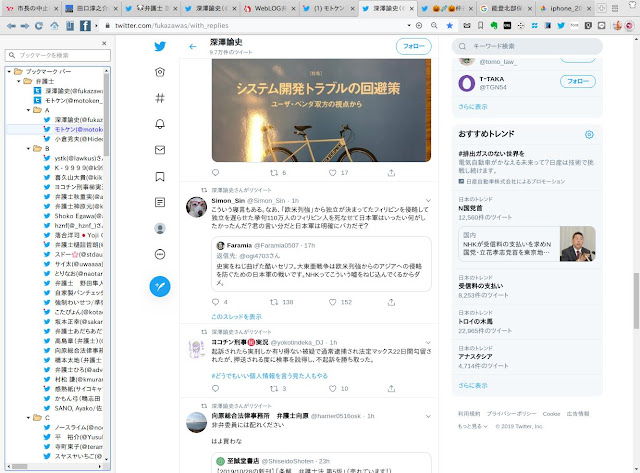Click さらに表示 under trends
Viewport: 640px width, 473px height.
(x=473, y=385)
